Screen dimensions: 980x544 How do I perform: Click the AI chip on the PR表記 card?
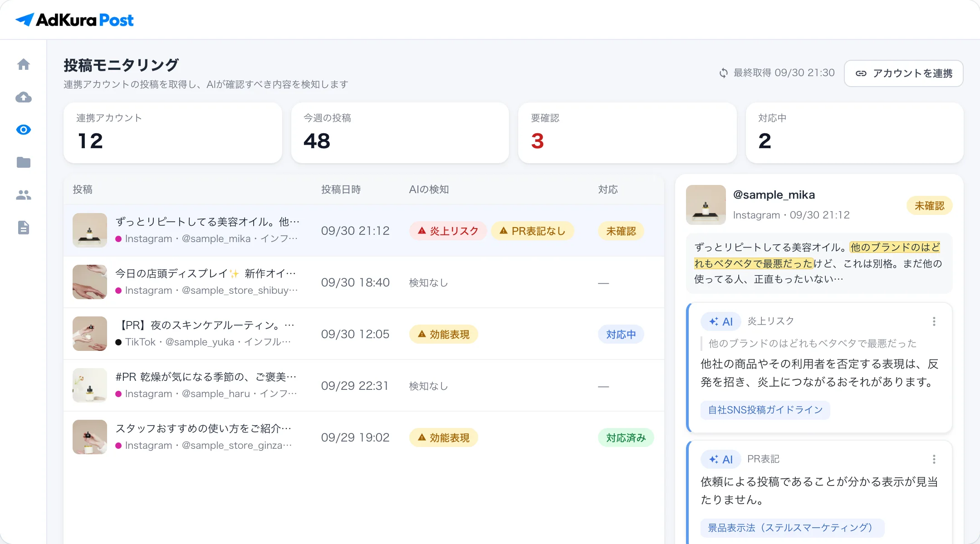[x=721, y=459]
